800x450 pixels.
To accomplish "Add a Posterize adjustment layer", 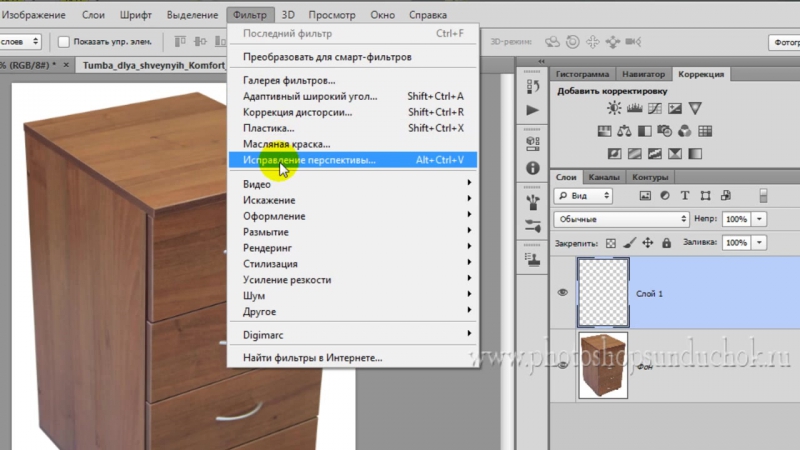I will [x=634, y=154].
